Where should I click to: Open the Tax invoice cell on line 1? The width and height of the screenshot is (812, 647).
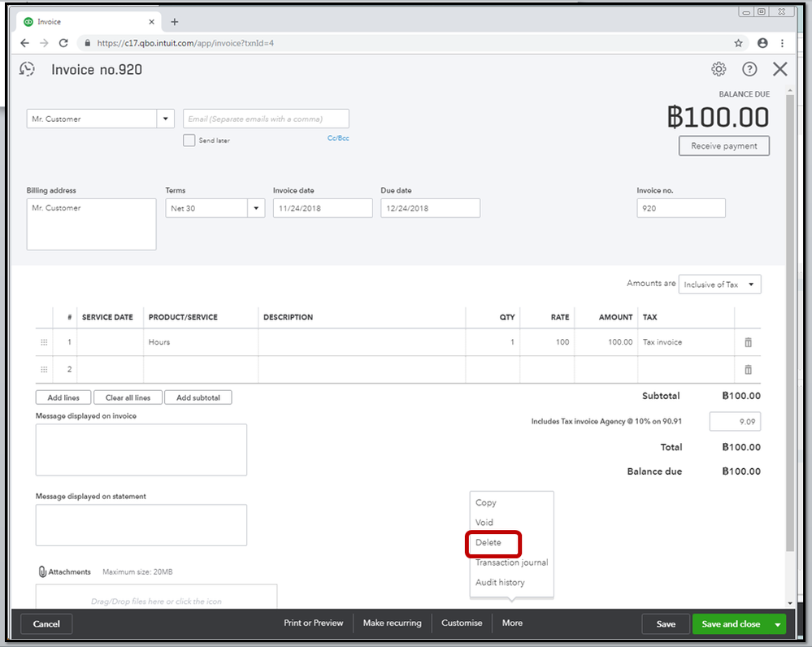686,342
